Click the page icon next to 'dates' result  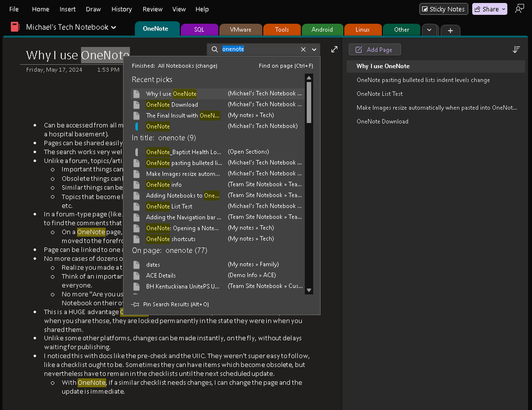pos(136,265)
